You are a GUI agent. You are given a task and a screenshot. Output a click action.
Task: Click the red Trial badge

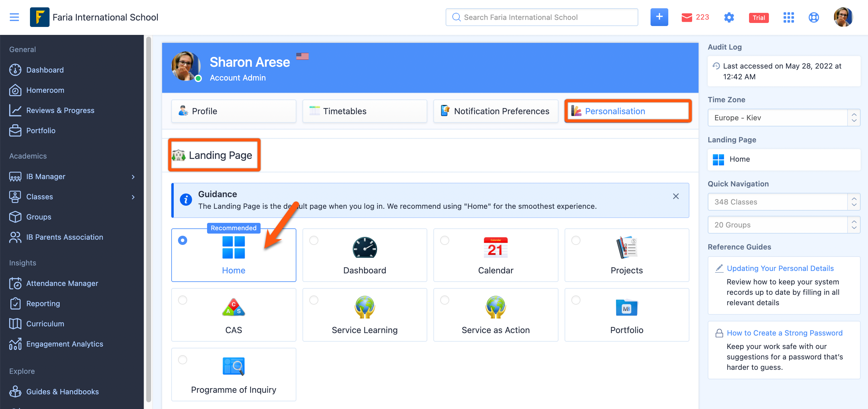(759, 17)
